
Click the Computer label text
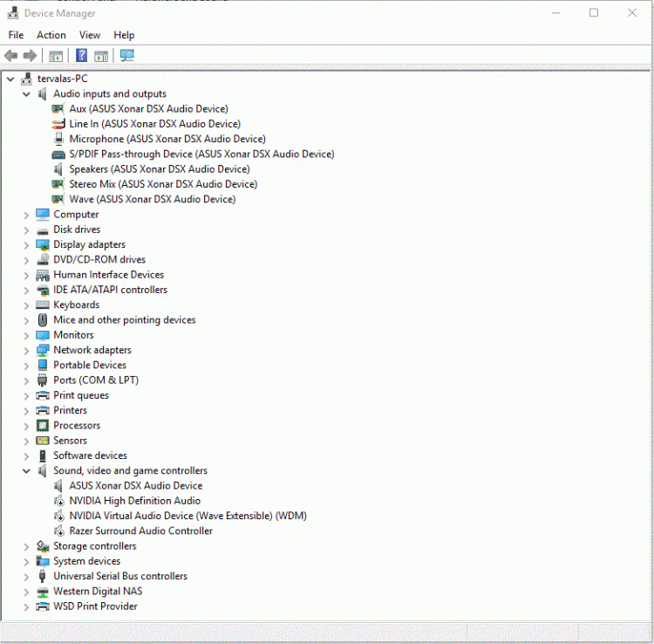pyautogui.click(x=76, y=215)
